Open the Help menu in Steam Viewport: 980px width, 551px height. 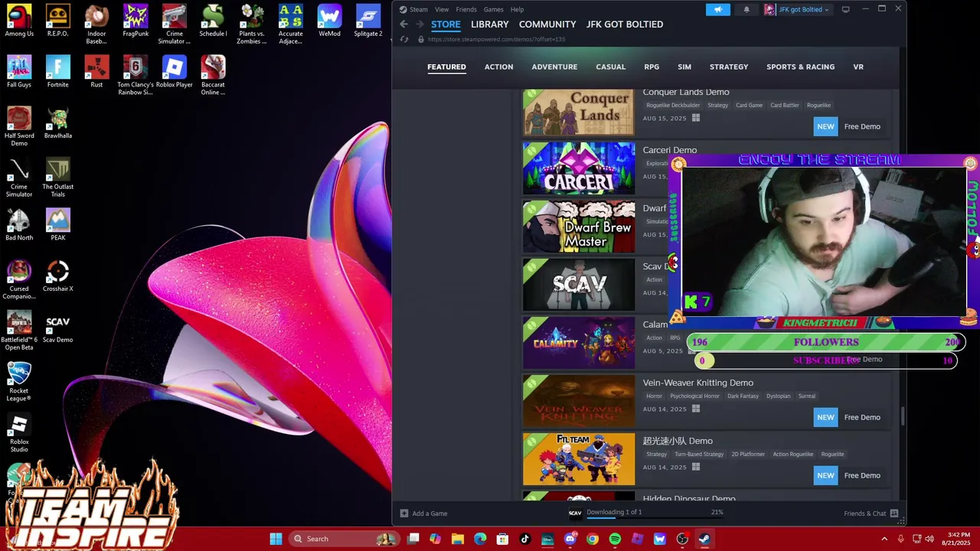(x=518, y=9)
